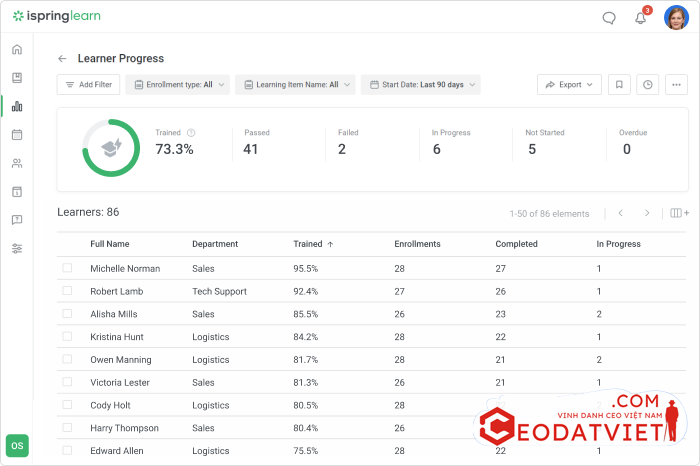Select checkbox for Michelle Norman
The image size is (700, 466).
click(67, 268)
